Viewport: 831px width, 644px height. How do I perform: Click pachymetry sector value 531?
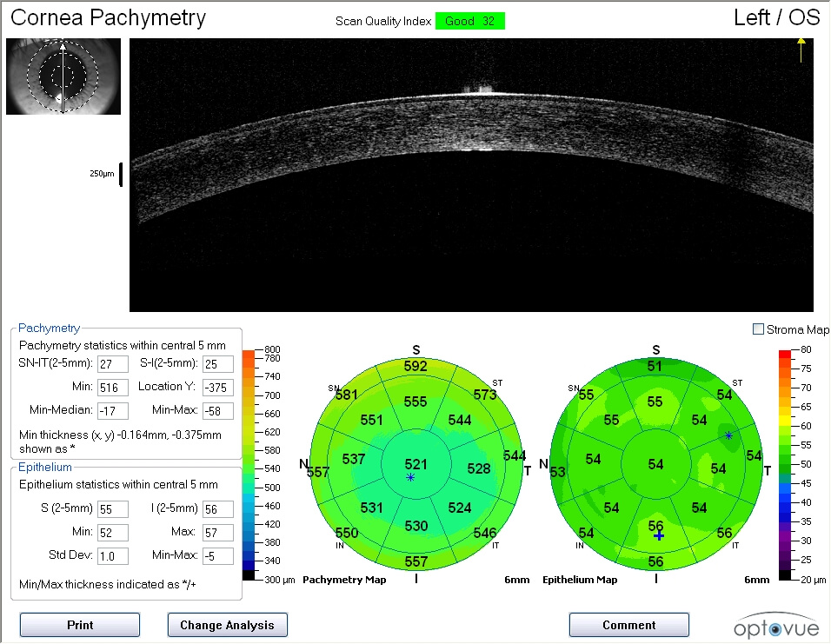click(371, 508)
